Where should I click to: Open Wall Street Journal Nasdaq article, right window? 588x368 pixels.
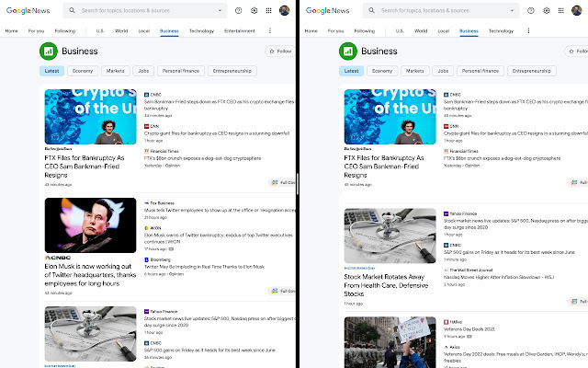click(x=499, y=277)
